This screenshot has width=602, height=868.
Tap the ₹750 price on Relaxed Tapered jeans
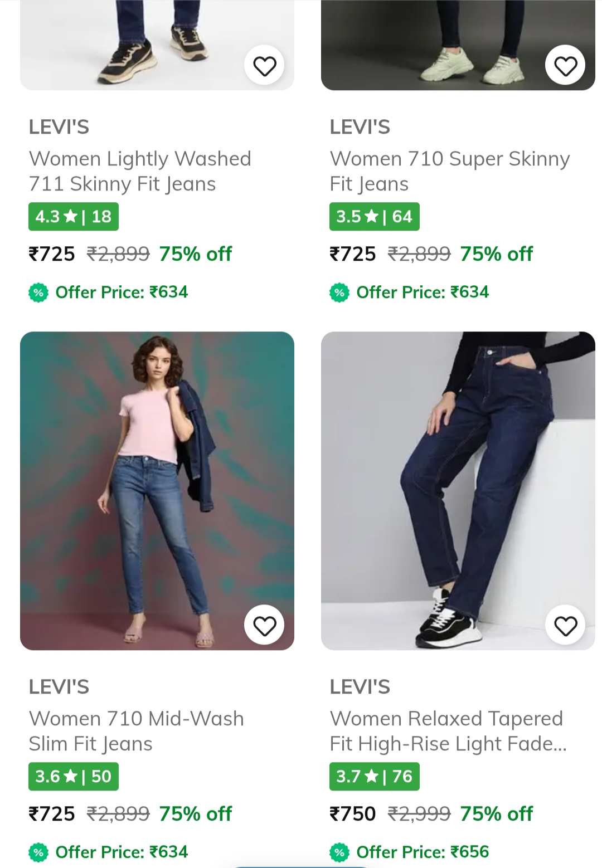[x=353, y=813]
